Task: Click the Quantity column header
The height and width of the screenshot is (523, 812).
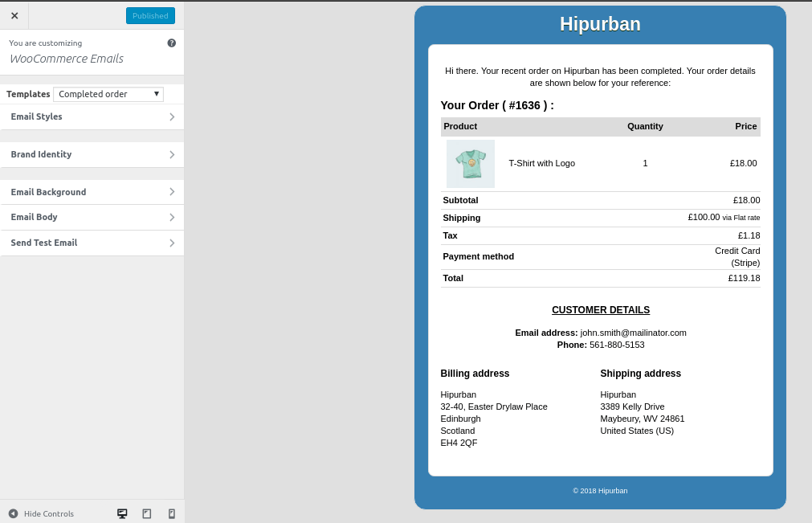Action: [x=645, y=126]
